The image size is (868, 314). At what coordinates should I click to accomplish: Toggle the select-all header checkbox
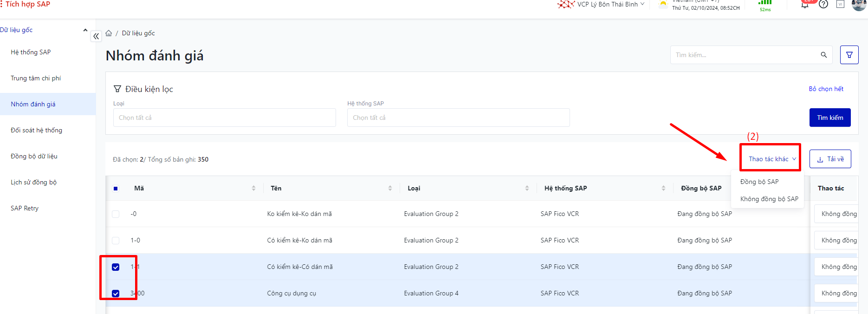116,189
